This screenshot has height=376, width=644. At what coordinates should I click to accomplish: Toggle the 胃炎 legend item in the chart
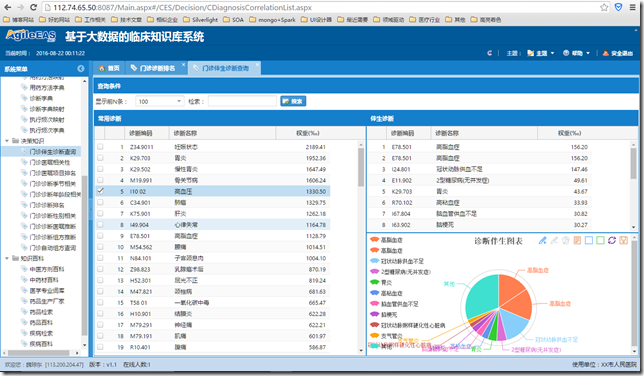pos(381,282)
